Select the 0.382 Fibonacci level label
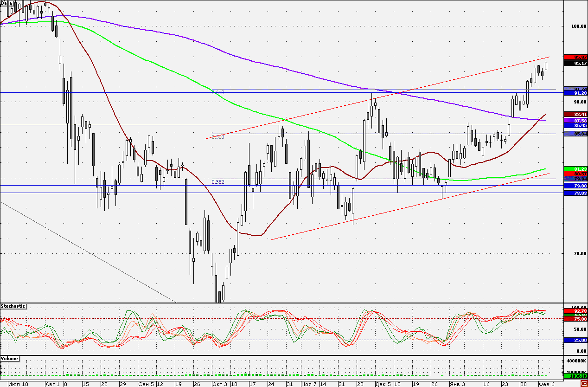The width and height of the screenshot is (588, 387). pyautogui.click(x=218, y=182)
